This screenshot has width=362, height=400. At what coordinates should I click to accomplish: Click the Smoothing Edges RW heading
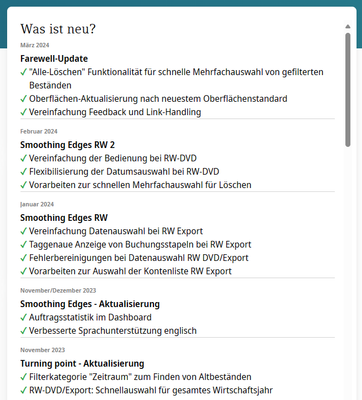point(64,218)
